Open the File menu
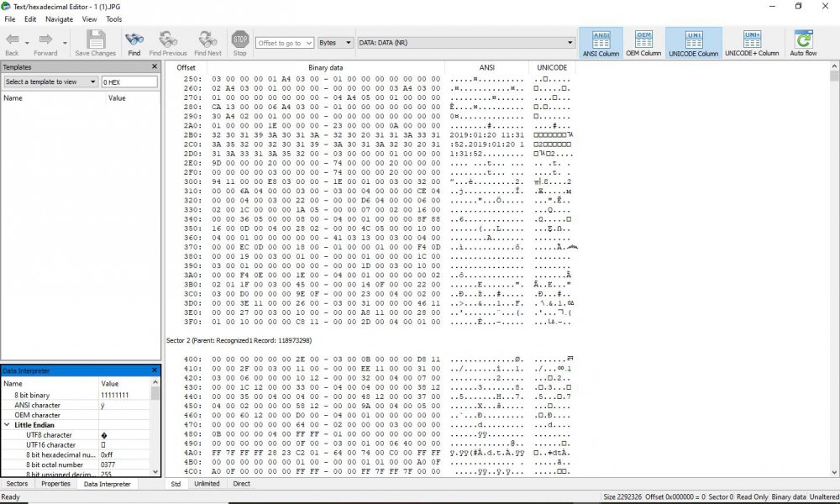 pos(9,19)
